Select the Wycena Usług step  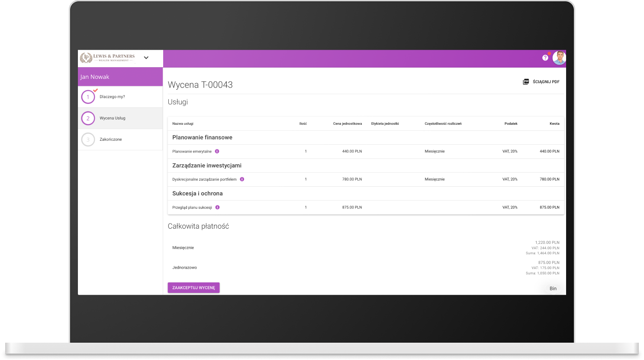[x=113, y=118]
